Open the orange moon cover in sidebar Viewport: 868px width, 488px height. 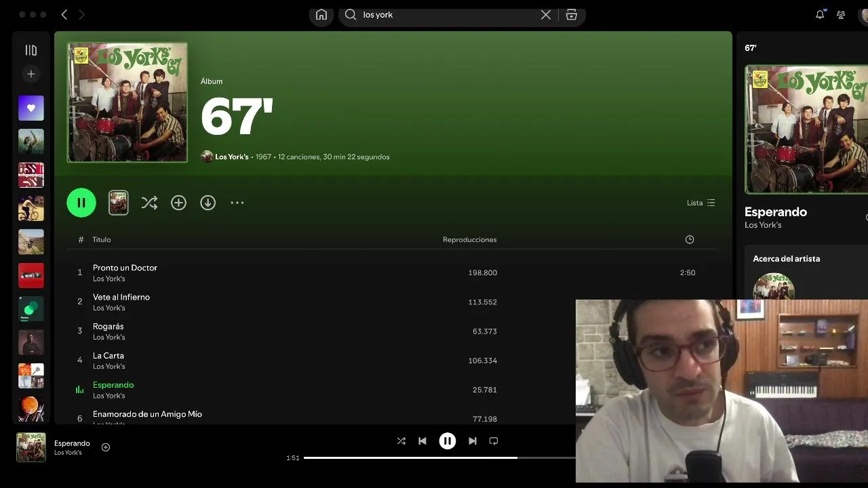point(31,409)
